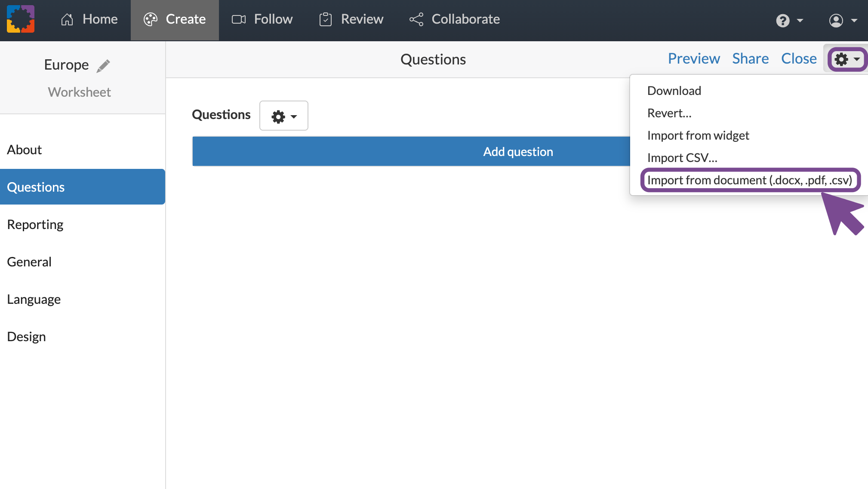Open the help question mark icon

point(783,20)
